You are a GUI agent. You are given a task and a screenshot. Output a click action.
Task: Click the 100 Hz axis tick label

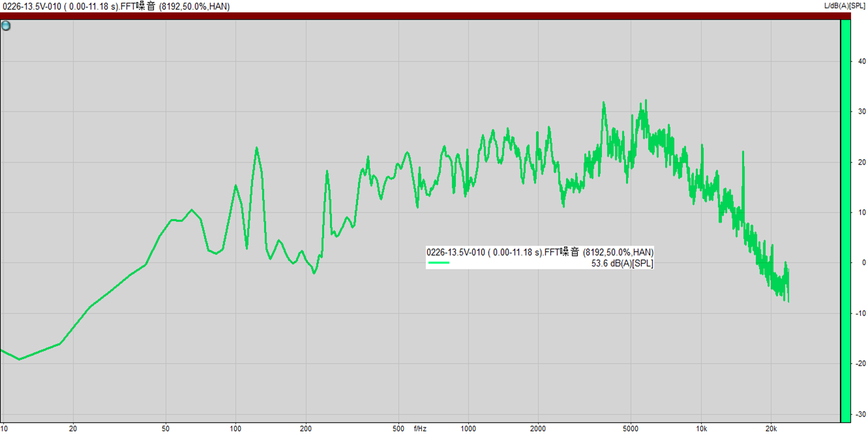(x=235, y=429)
